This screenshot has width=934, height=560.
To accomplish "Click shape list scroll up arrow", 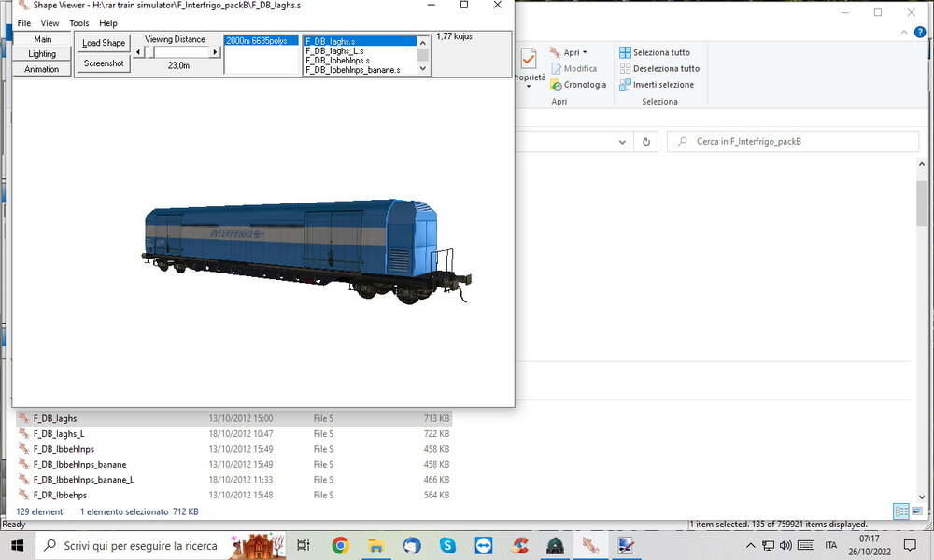I will [x=422, y=42].
